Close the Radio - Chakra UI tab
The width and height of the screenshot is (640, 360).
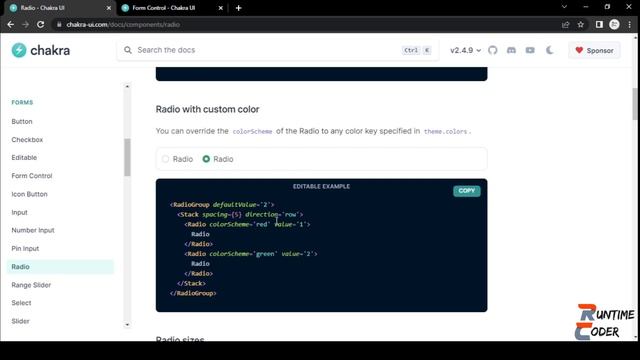pos(109,8)
